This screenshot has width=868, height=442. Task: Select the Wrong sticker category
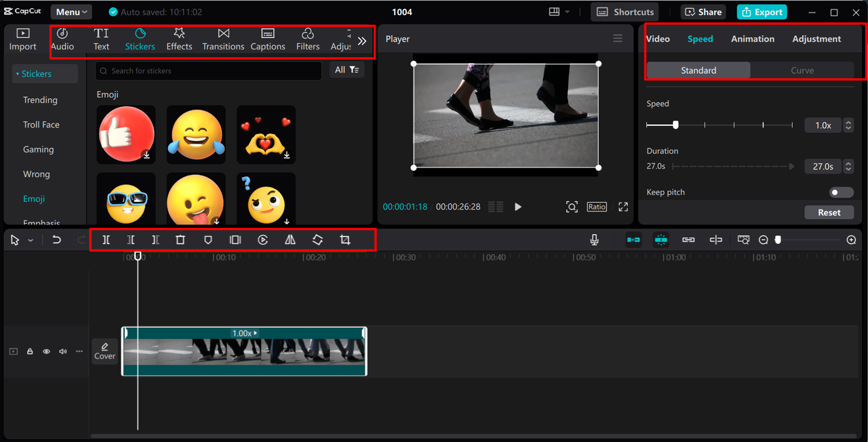point(36,174)
